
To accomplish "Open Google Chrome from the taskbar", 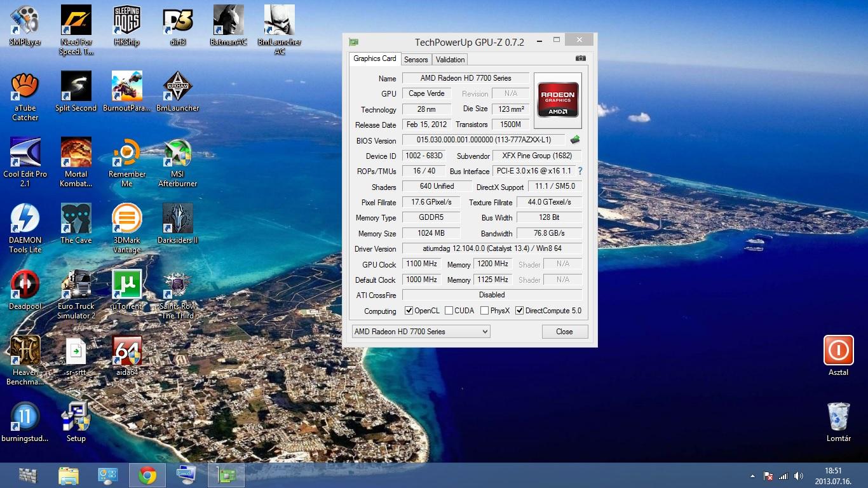I will pyautogui.click(x=147, y=475).
